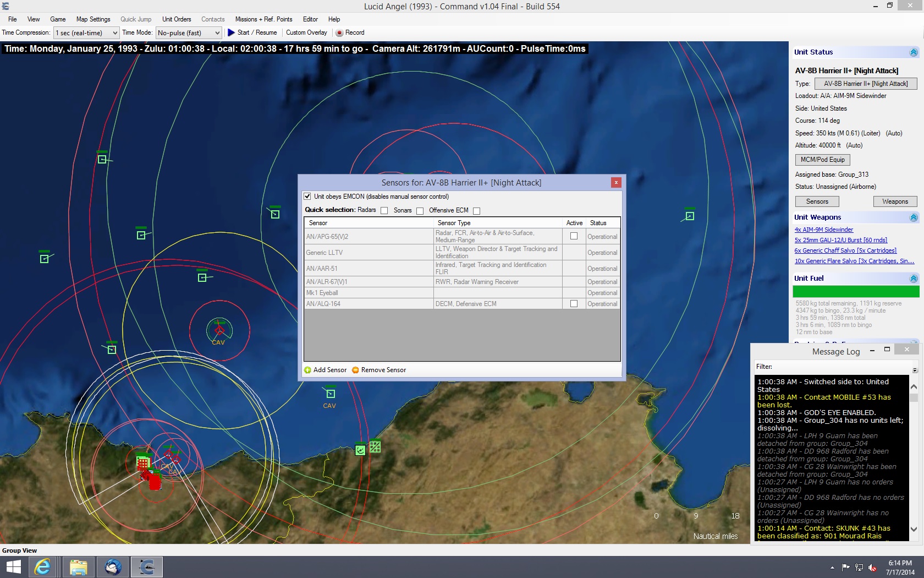This screenshot has height=578, width=924.
Task: Collapse the Unit Status panel chevron
Action: tap(914, 52)
